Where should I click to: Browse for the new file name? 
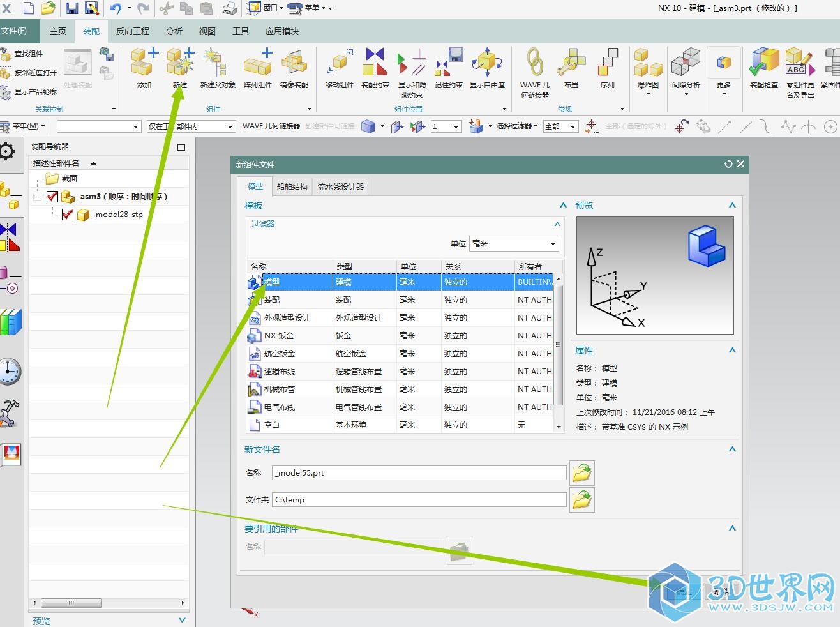pyautogui.click(x=582, y=473)
